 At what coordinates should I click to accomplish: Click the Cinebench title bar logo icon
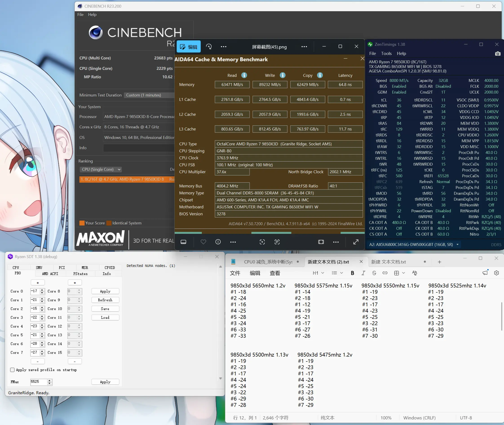click(x=80, y=6)
